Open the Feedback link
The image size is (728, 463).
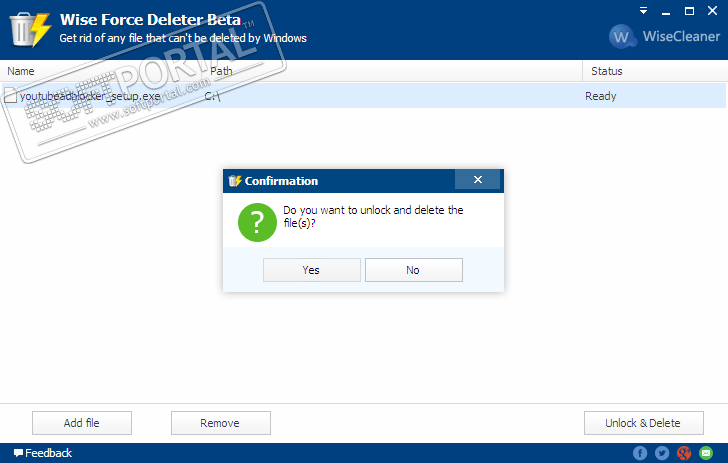click(x=43, y=453)
